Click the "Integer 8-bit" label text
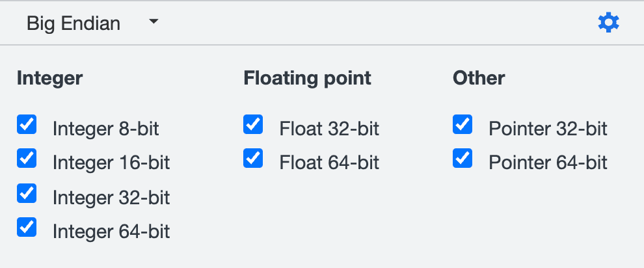 (105, 129)
